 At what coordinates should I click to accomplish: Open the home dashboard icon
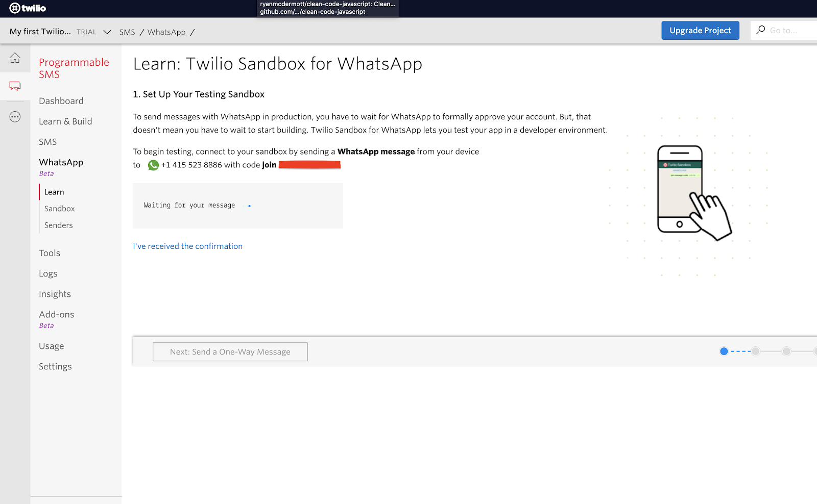click(x=15, y=58)
